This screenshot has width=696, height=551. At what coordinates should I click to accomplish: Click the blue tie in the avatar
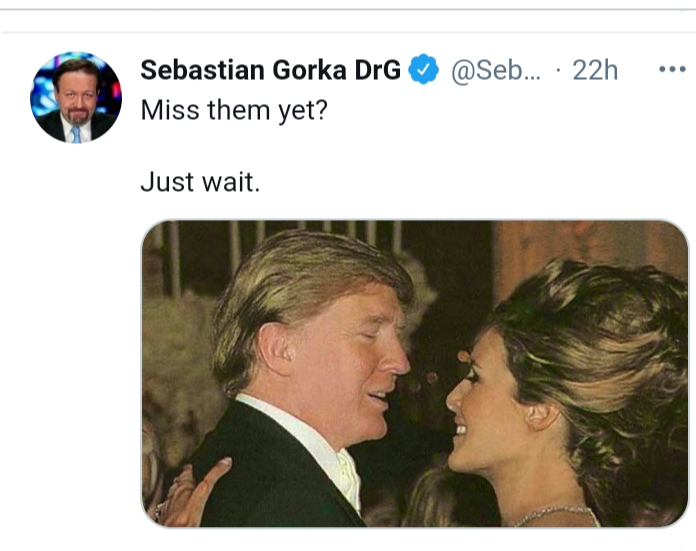coord(76,132)
